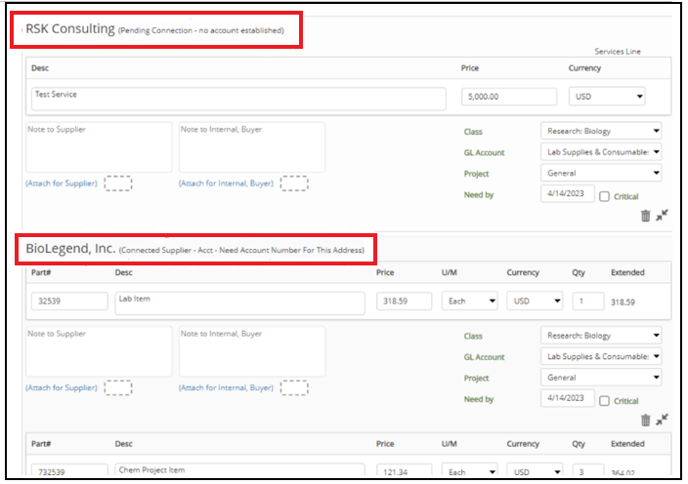Click the Lab Item description field
Screen dimensions: 688x484
[240, 303]
